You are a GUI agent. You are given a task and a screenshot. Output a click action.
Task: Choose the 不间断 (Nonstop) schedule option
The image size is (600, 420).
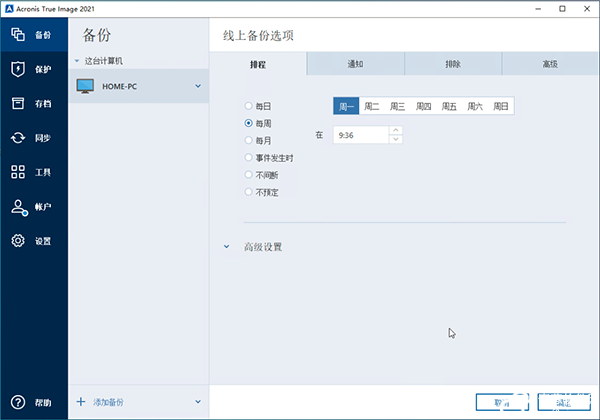coord(249,175)
